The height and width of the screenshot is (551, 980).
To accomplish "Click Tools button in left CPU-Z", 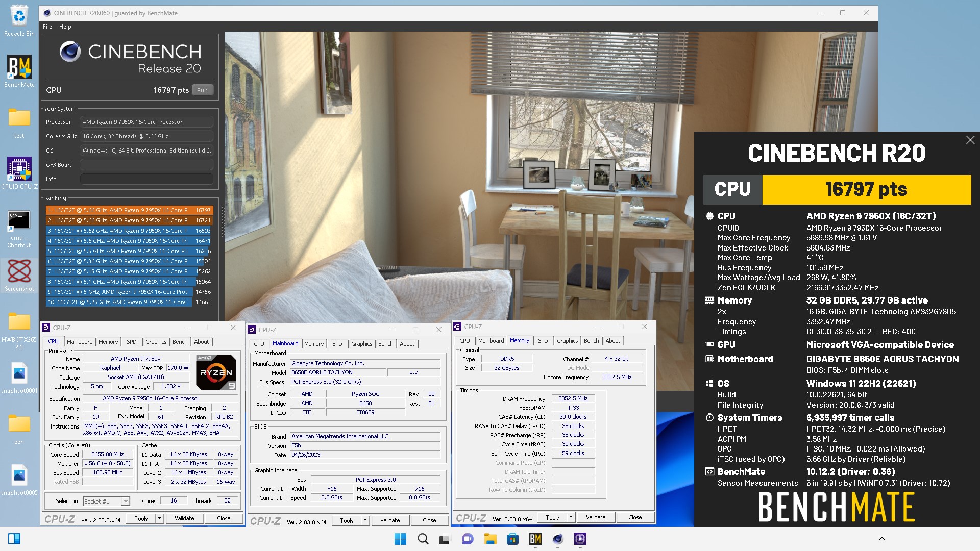I will (x=141, y=518).
